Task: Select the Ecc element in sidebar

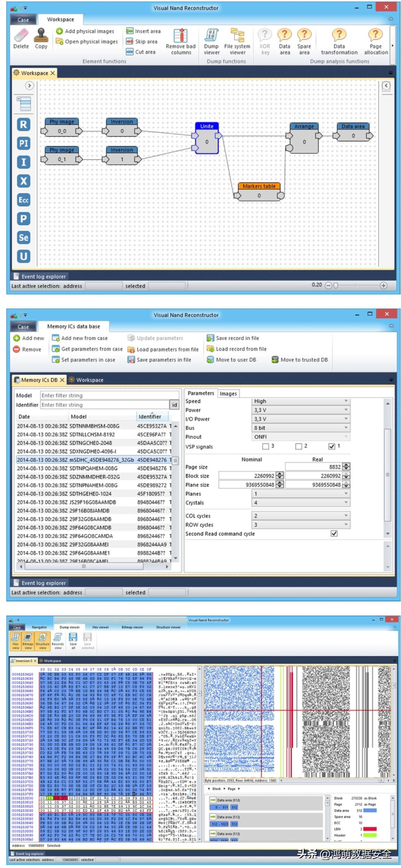Action: tap(24, 200)
